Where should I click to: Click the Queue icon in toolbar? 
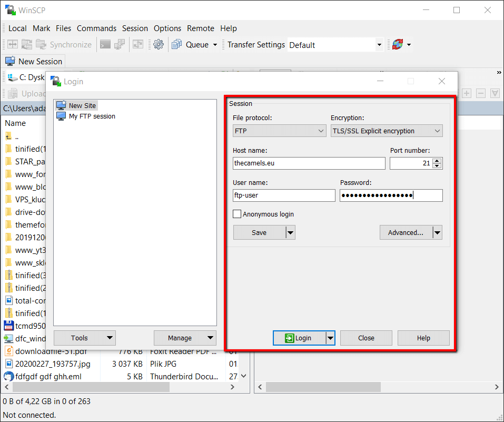[176, 45]
